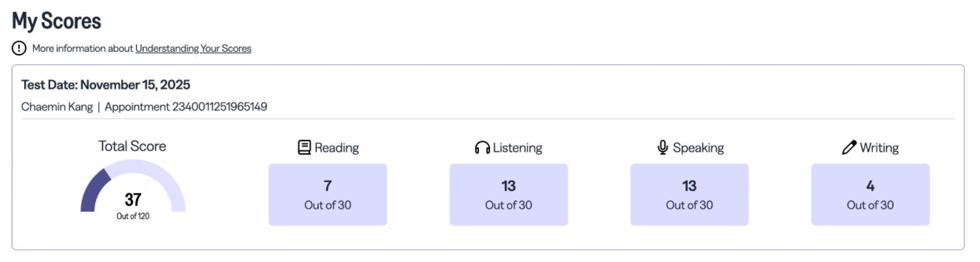Click the Total Score label
Viewport: 980px width, 262px height.
coord(132,146)
